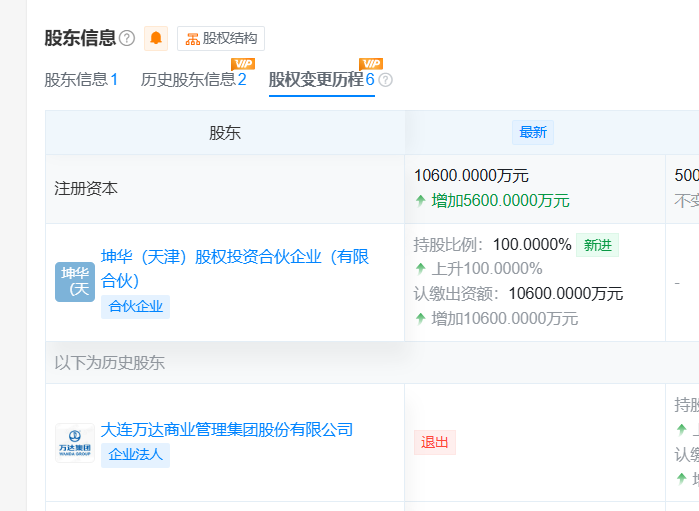699x511 pixels.
Task: Click the 增加5600.0000万元 green text
Action: 501,201
